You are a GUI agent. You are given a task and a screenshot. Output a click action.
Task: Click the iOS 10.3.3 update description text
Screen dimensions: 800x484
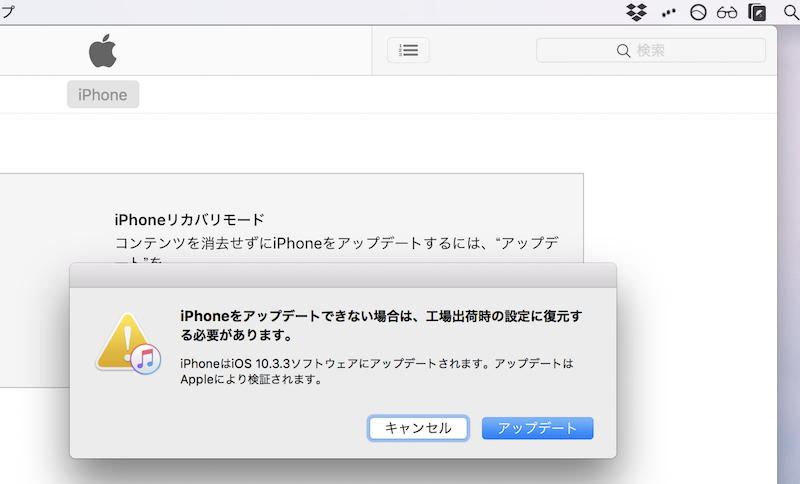pyautogui.click(x=376, y=371)
